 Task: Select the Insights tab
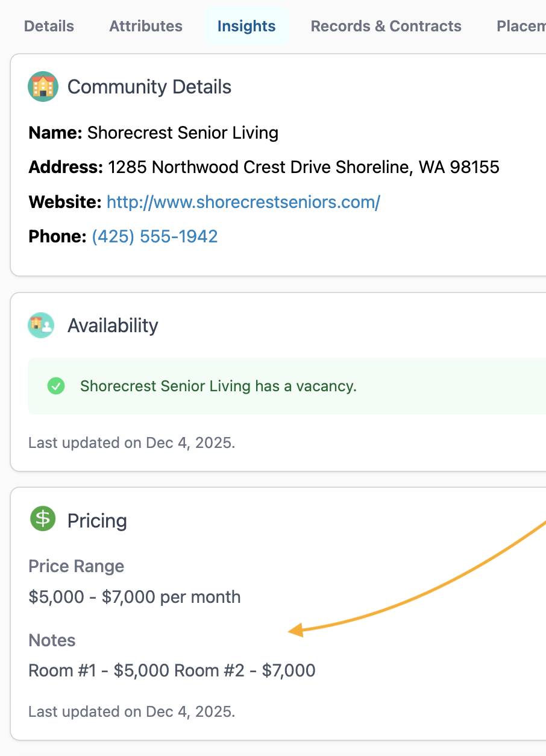coord(246,27)
